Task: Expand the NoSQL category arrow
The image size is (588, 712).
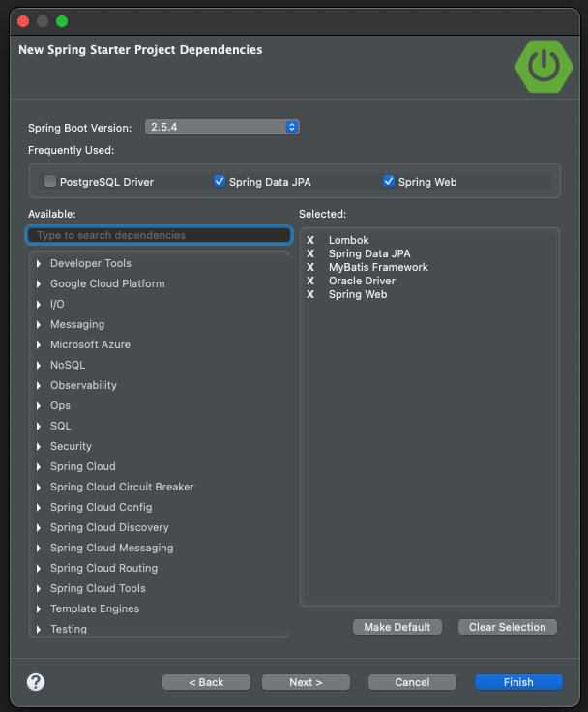Action: pos(39,365)
